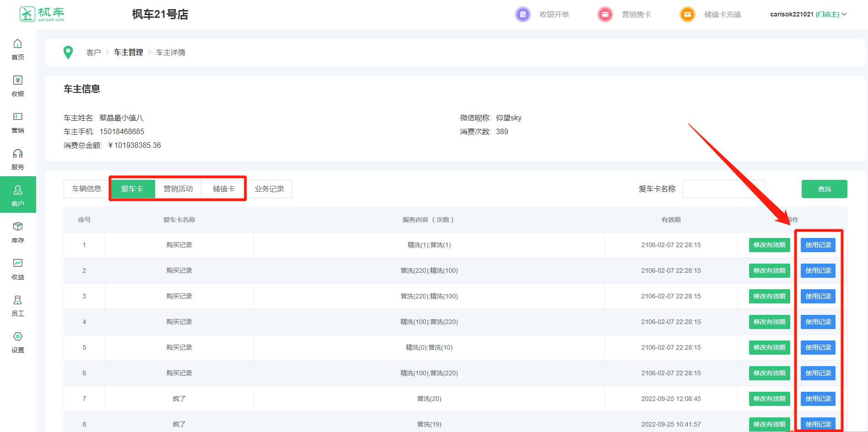
Task: Click expiry date 2022-09-25 12:08:45
Action: (x=671, y=399)
